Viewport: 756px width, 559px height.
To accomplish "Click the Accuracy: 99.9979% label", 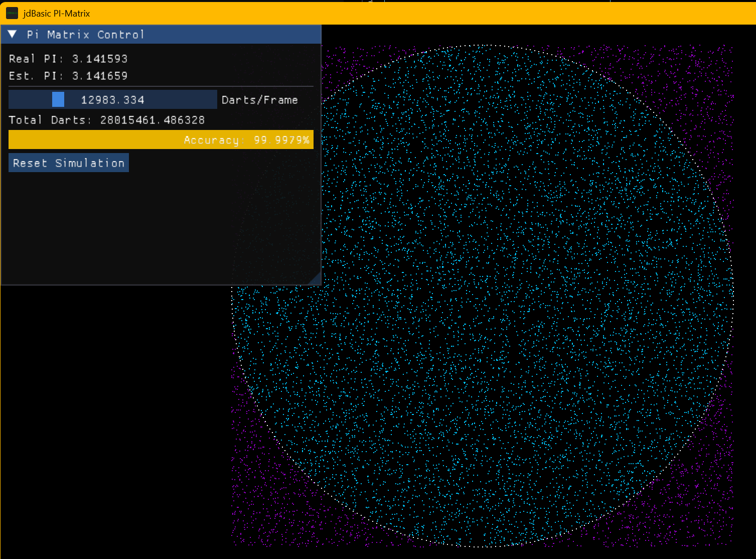I will [247, 140].
